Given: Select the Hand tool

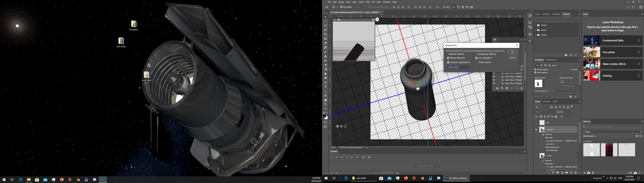Looking at the screenshot, I should click(325, 100).
